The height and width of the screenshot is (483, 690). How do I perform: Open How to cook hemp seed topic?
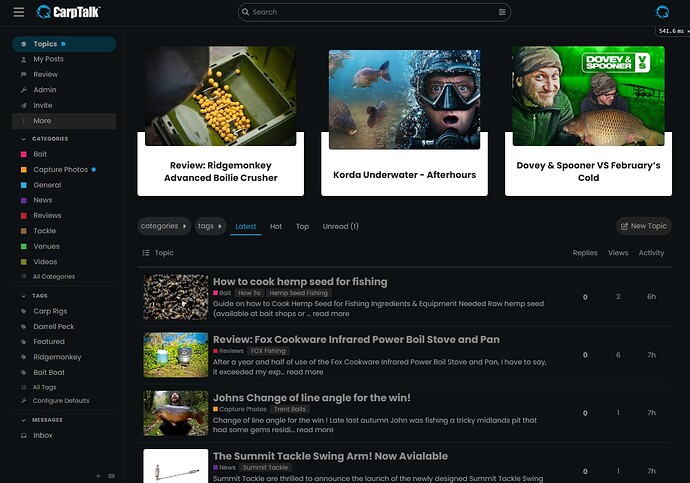[300, 282]
